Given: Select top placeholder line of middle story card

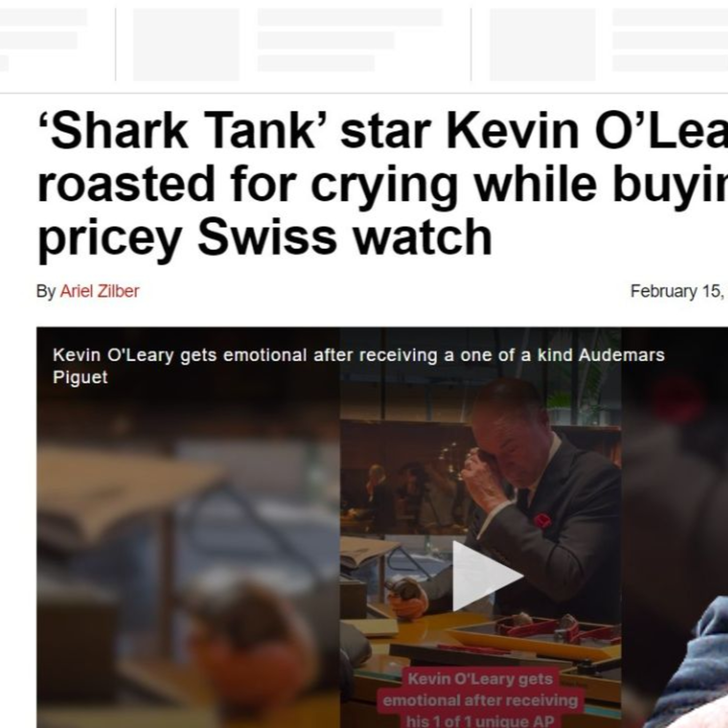Looking at the screenshot, I should pyautogui.click(x=350, y=17).
